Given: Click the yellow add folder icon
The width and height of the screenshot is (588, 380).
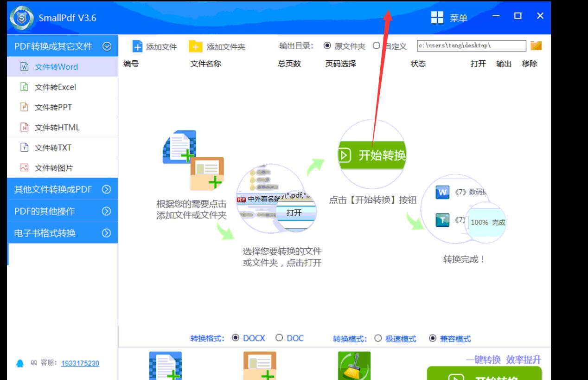Looking at the screenshot, I should tap(196, 46).
